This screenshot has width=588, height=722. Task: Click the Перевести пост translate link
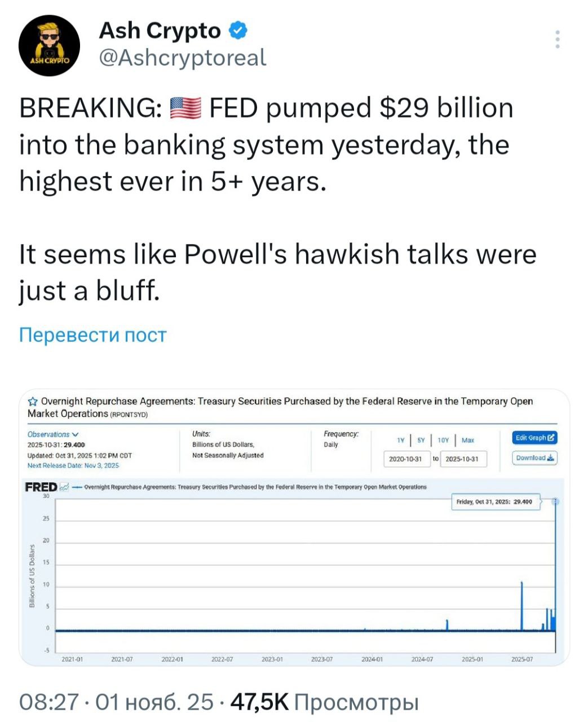[x=93, y=335]
